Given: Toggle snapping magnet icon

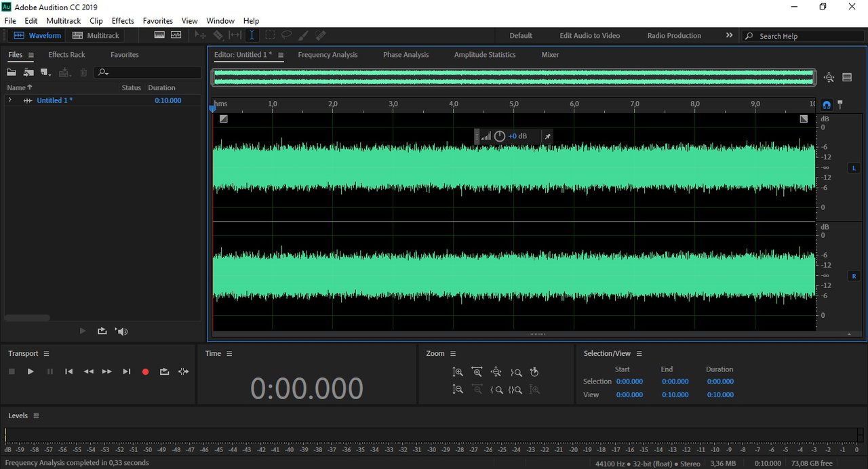Looking at the screenshot, I should point(827,105).
